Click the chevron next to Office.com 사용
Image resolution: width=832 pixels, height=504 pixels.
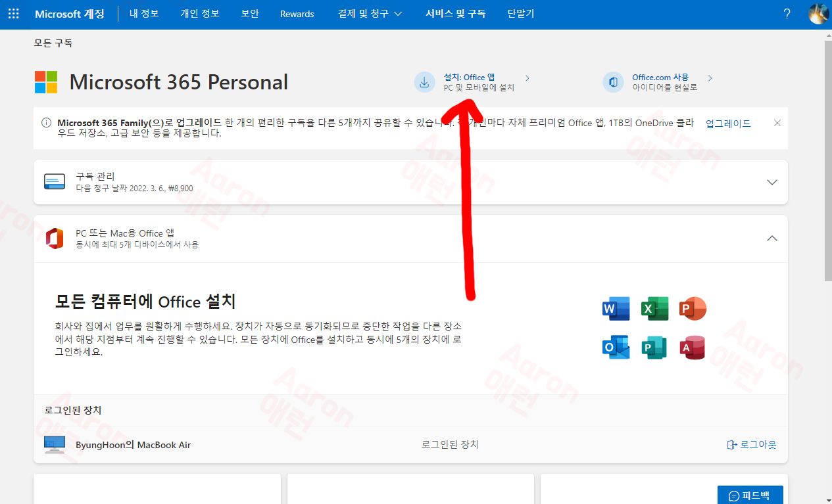click(710, 78)
